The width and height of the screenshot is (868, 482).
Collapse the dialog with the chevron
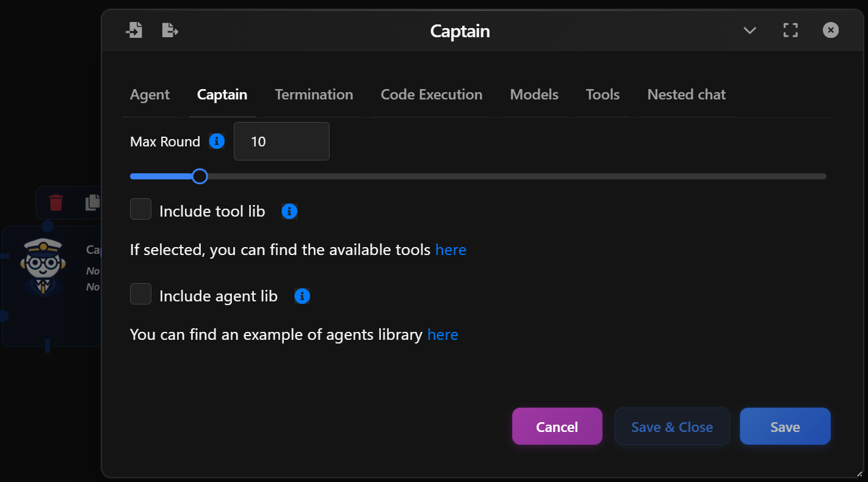[x=750, y=30]
